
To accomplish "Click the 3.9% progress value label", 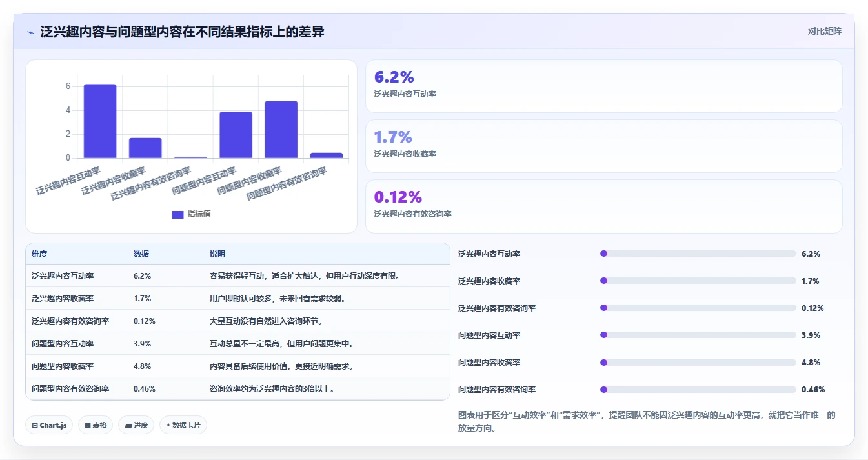I will pos(811,335).
